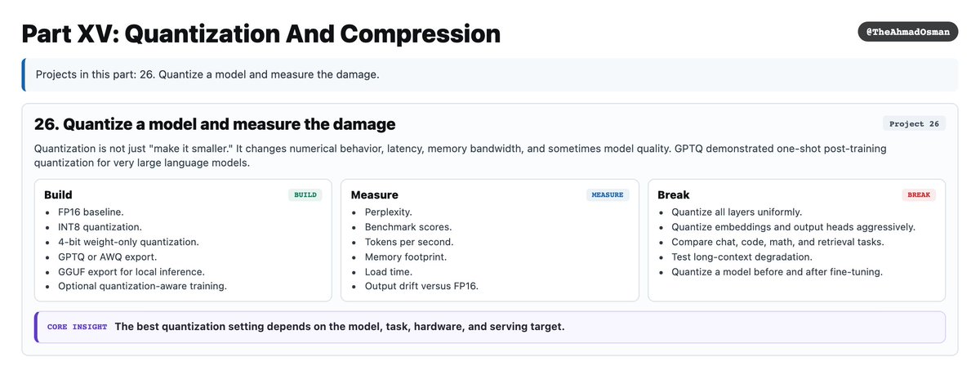Viewport: 980px width, 375px height.
Task: Select the blue MEASURE tag badge
Action: point(608,195)
